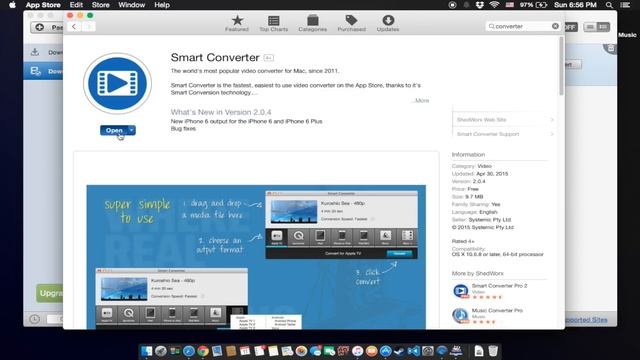The image size is (640, 360).
Task: Click the battery status at 97%
Action: pyautogui.click(x=533, y=5)
